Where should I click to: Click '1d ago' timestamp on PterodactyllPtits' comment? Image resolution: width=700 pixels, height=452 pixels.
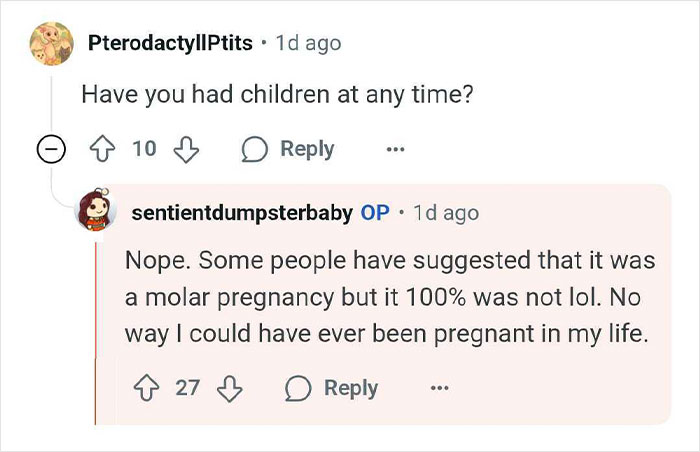coord(310,43)
